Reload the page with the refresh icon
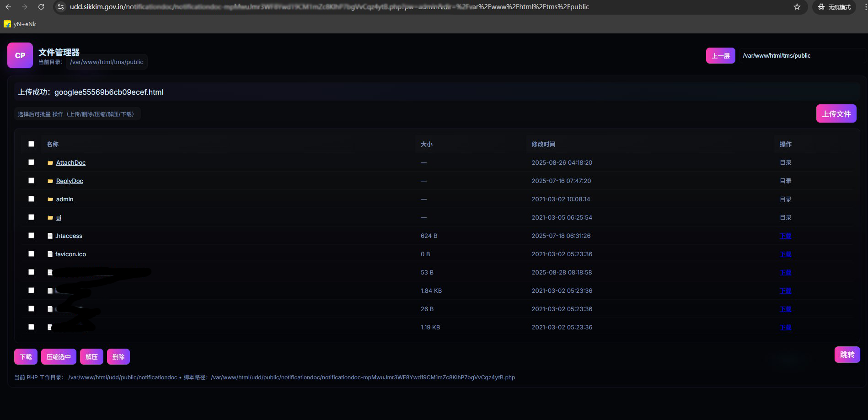868x420 pixels. 41,7
